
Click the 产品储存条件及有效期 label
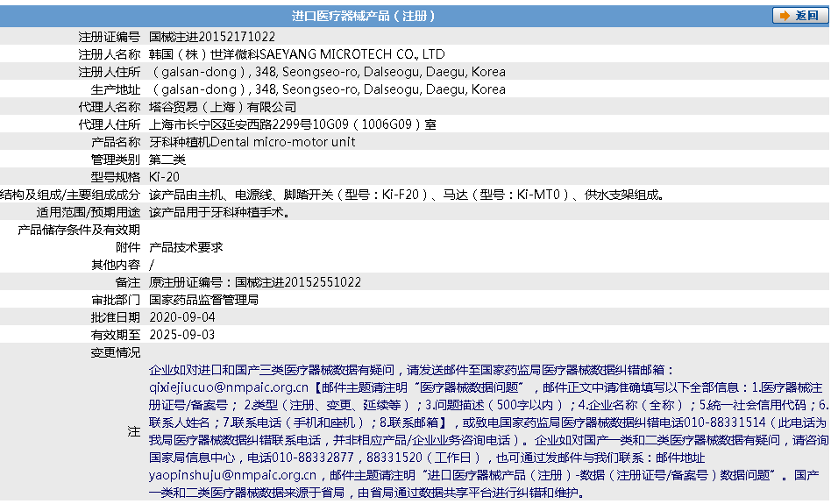click(x=79, y=230)
